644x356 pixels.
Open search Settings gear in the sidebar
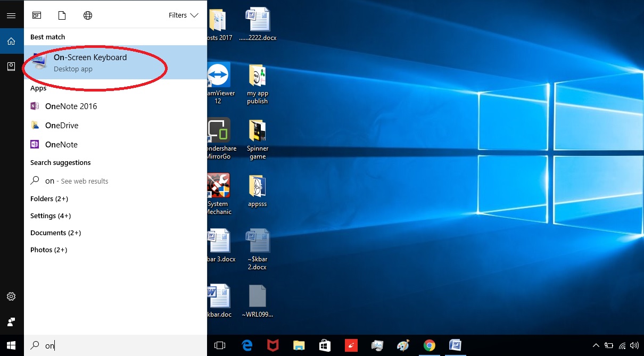coord(11,296)
